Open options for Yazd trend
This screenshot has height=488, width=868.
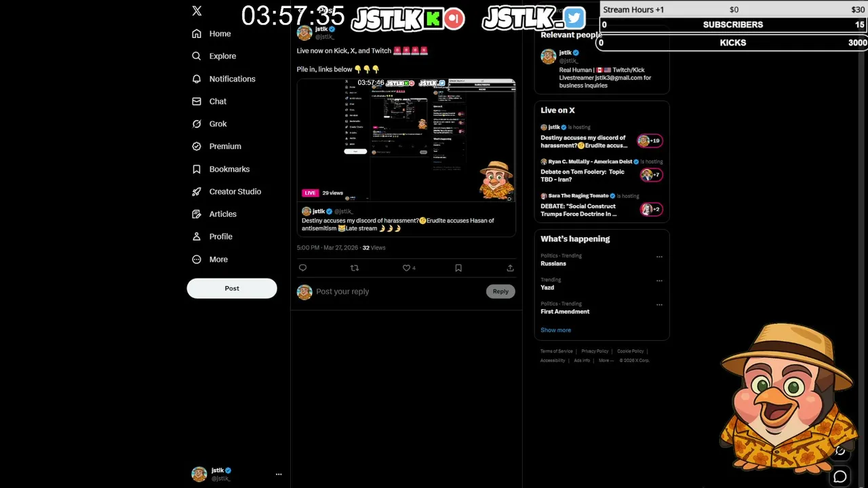tap(659, 281)
